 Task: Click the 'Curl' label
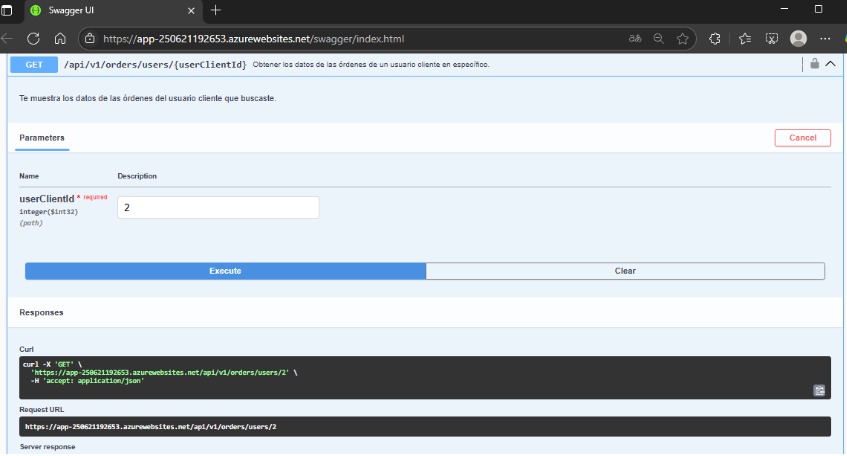click(x=26, y=350)
